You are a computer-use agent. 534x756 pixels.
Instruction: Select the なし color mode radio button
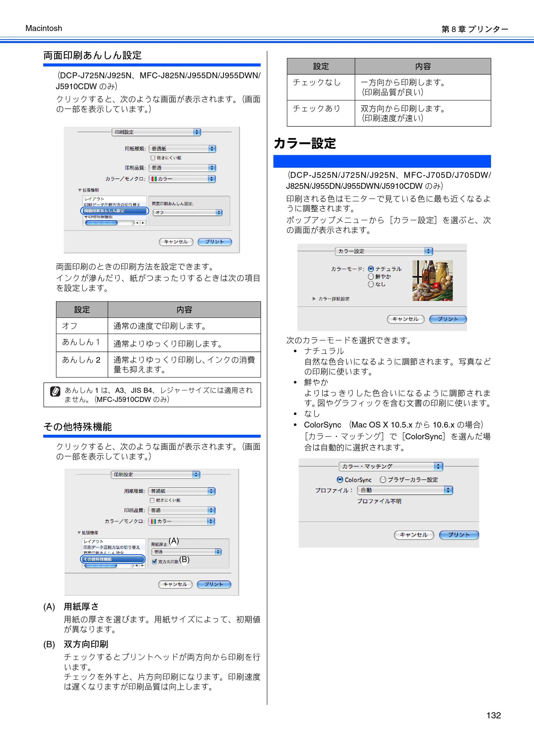coord(371,284)
